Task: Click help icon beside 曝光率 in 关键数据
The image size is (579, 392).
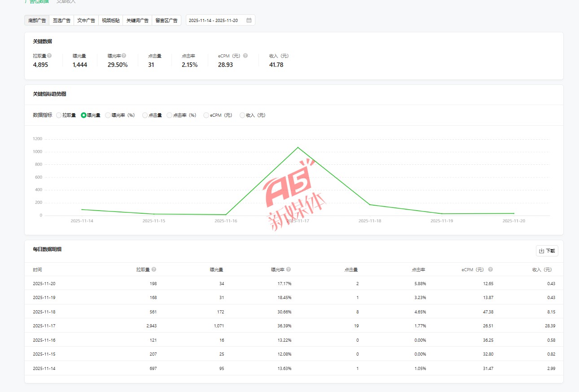Action: (x=124, y=56)
